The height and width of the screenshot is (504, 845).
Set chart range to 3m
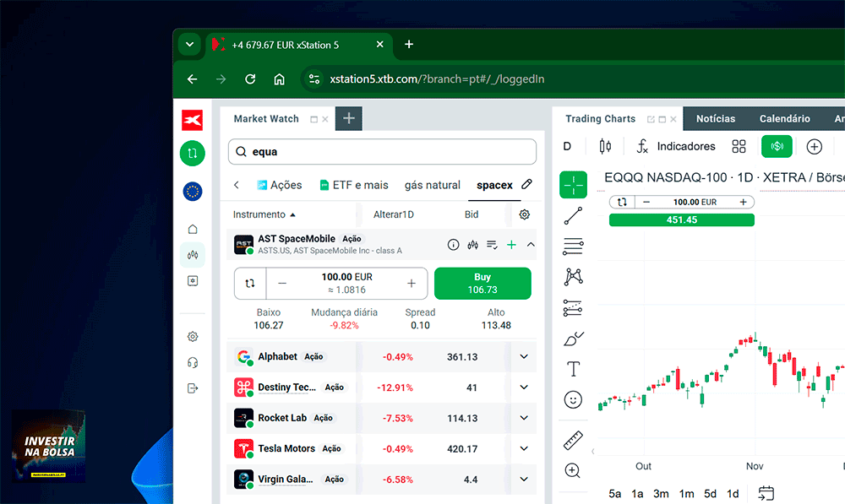661,494
